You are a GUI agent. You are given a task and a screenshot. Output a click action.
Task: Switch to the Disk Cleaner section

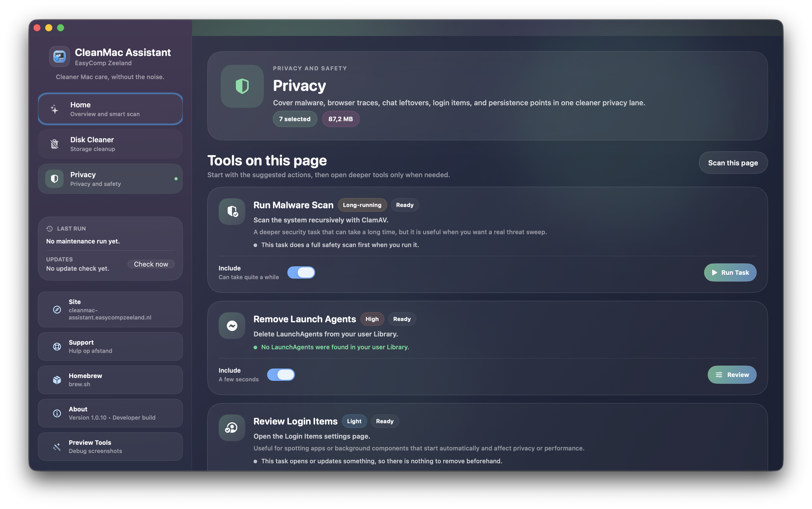(x=110, y=144)
